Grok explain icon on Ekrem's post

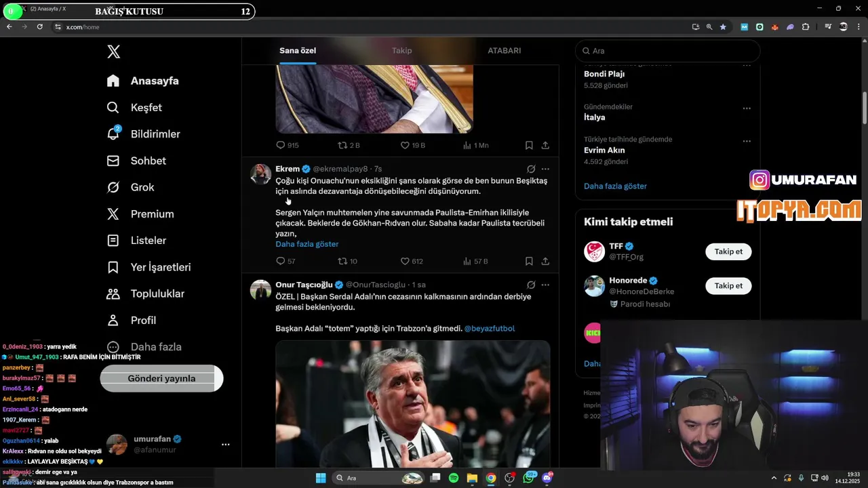pyautogui.click(x=531, y=169)
